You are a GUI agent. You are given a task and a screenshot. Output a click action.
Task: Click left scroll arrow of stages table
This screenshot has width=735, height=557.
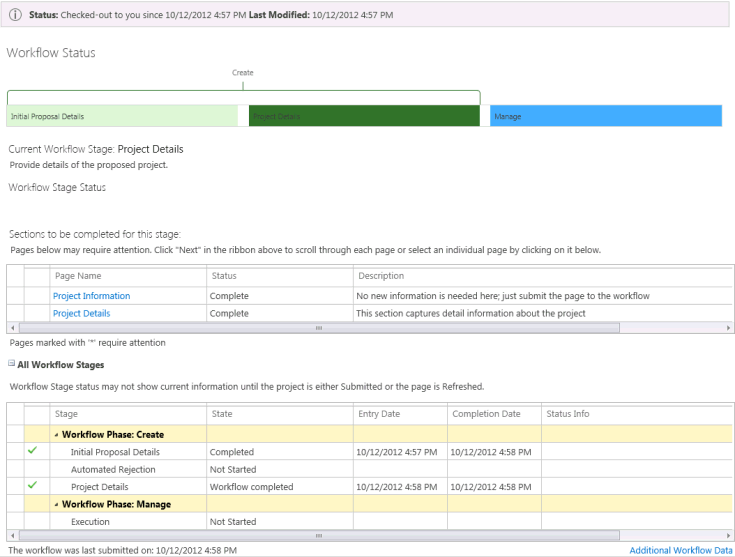coord(13,535)
